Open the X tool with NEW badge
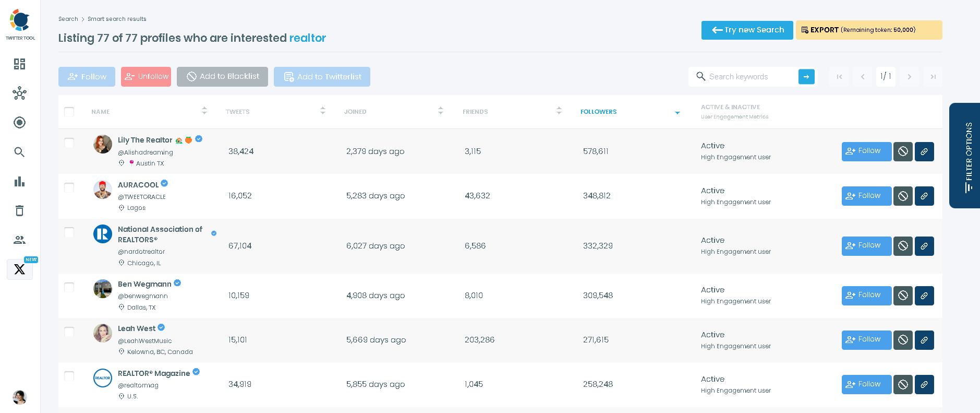The height and width of the screenshot is (413, 980). [20, 269]
